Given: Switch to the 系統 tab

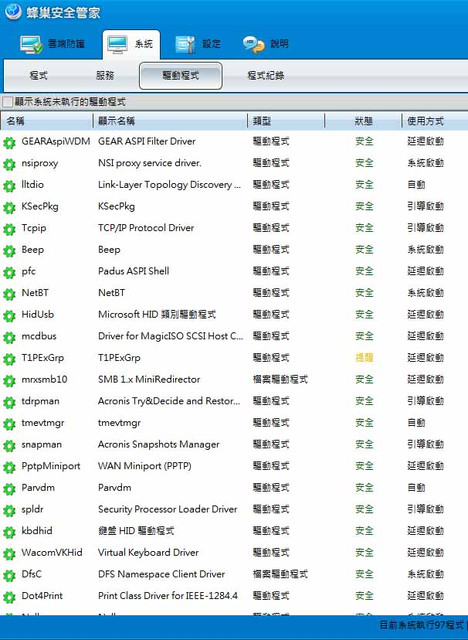Looking at the screenshot, I should 131,44.
